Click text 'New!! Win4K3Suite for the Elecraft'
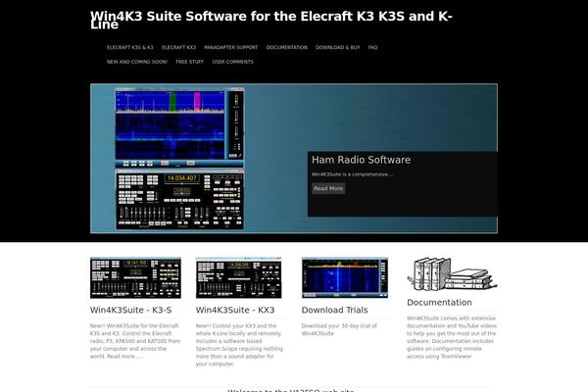588x392 pixels. pos(134,326)
